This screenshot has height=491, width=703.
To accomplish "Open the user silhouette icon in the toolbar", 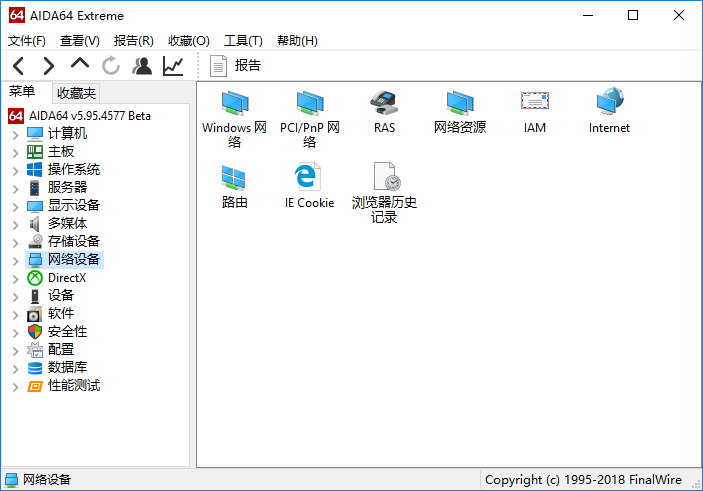I will click(x=142, y=66).
